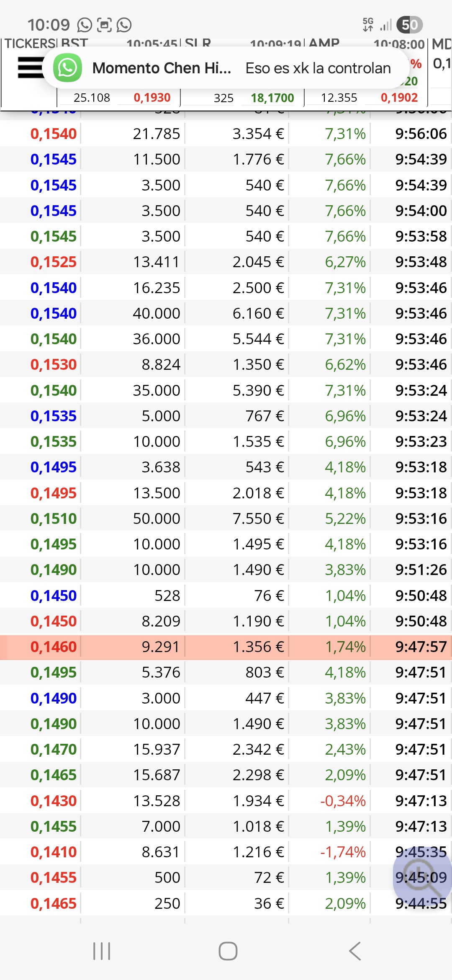This screenshot has height=980, width=452.
Task: Tap the 6.160 € amount cell
Action: click(x=258, y=313)
